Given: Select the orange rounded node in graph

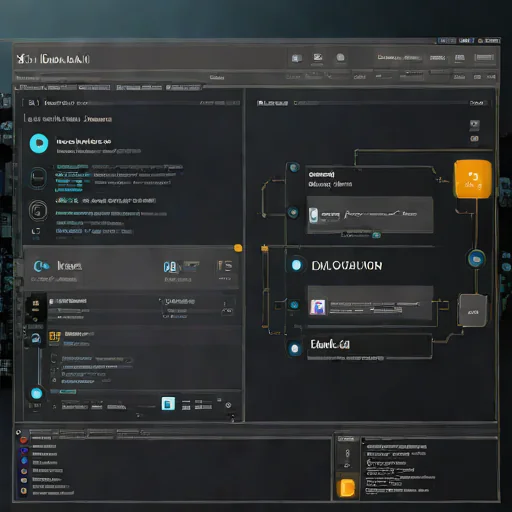Looking at the screenshot, I should (473, 179).
